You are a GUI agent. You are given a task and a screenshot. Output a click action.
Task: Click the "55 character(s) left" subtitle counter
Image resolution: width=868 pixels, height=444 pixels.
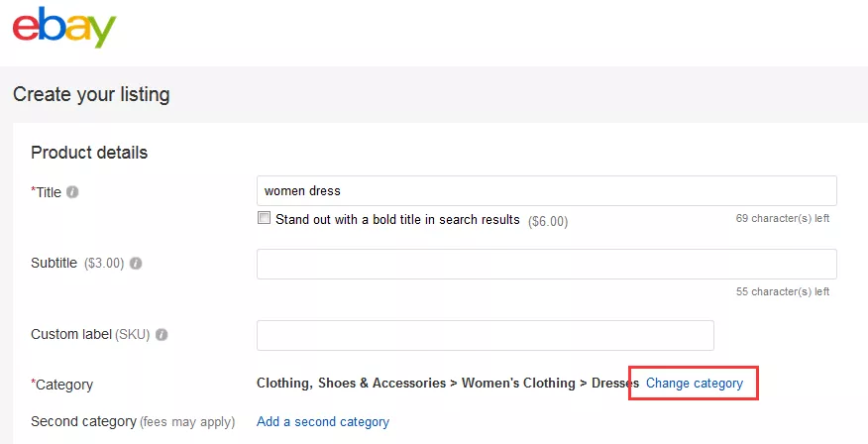coord(783,291)
